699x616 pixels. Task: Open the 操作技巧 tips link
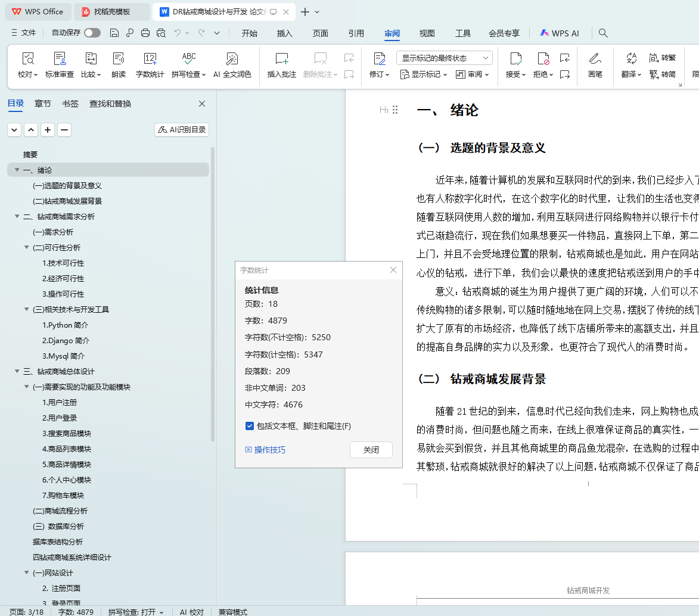pyautogui.click(x=269, y=450)
